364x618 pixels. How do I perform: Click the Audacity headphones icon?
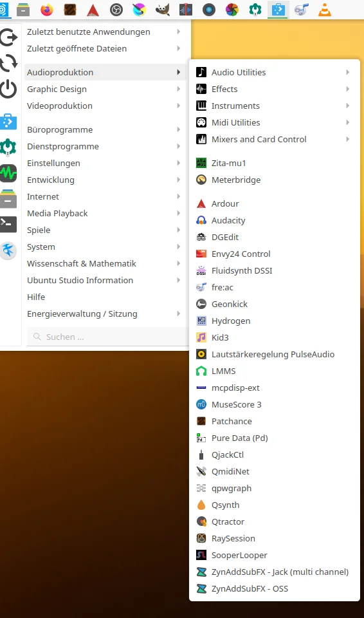201,220
